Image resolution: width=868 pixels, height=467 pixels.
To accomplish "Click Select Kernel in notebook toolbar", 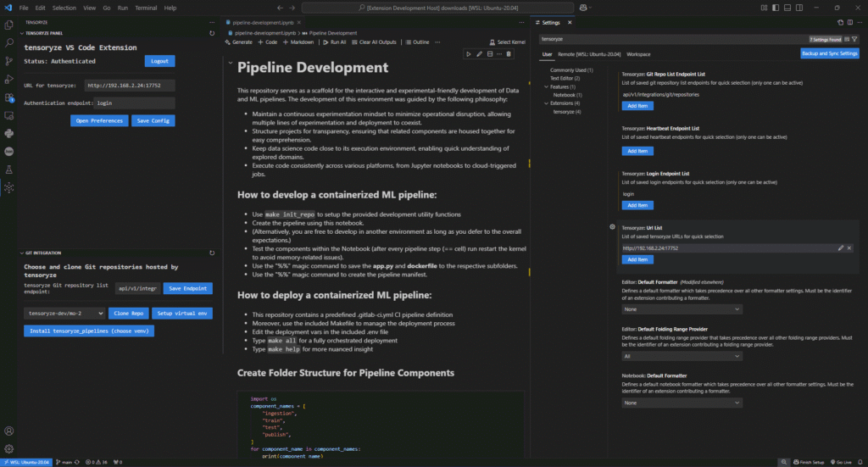I will 507,42.
